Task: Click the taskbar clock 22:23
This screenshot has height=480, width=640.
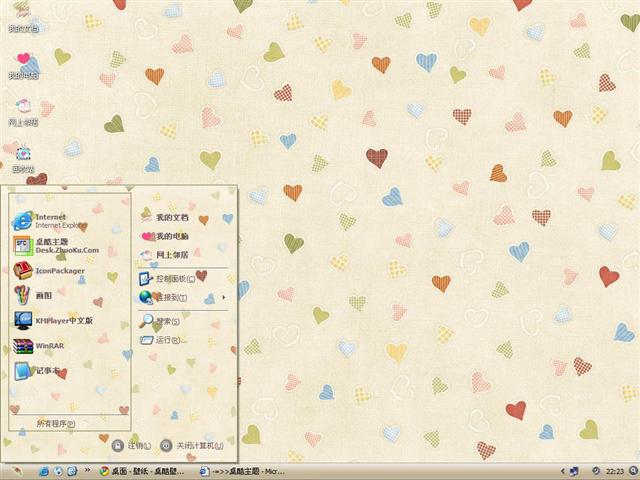Action: coord(615,472)
